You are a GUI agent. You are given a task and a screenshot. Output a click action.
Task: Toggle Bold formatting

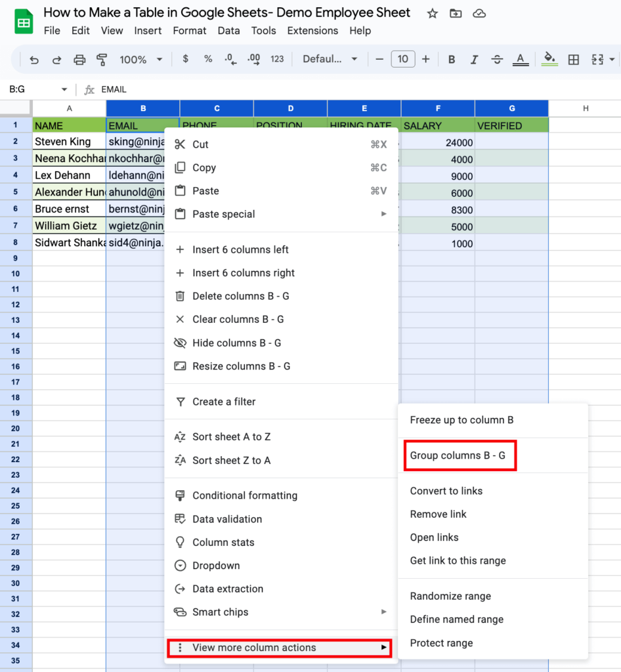(451, 60)
